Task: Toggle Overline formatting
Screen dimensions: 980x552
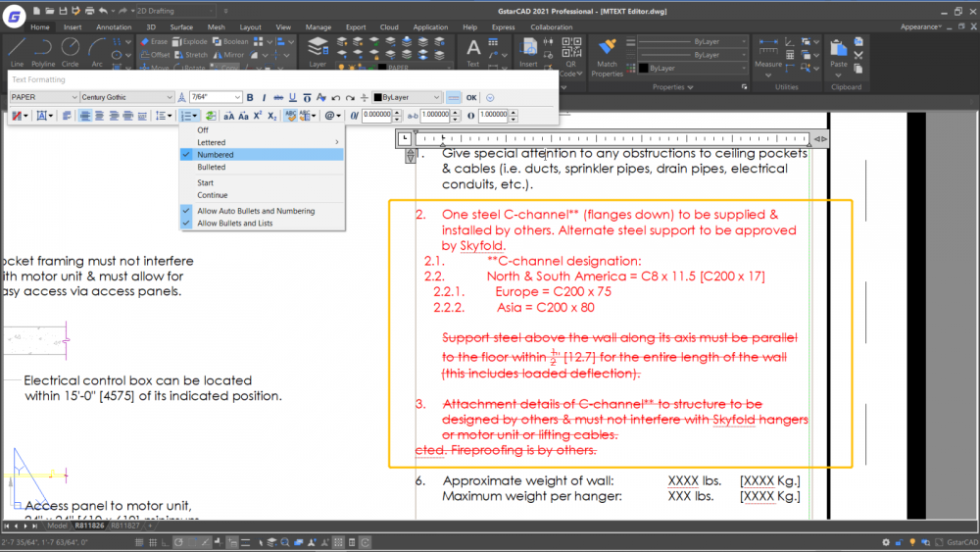Action: [307, 97]
